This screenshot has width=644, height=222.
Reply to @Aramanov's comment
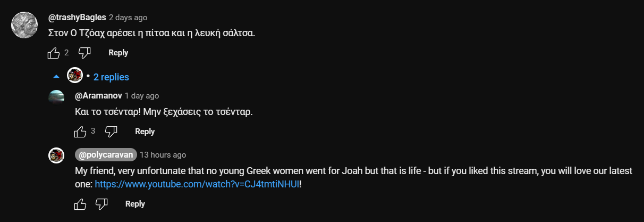point(145,131)
